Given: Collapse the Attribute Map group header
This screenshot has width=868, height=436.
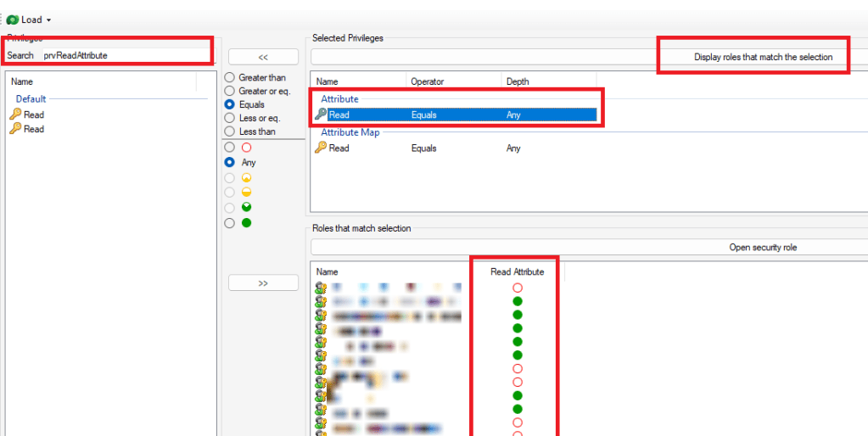Looking at the screenshot, I should [350, 132].
